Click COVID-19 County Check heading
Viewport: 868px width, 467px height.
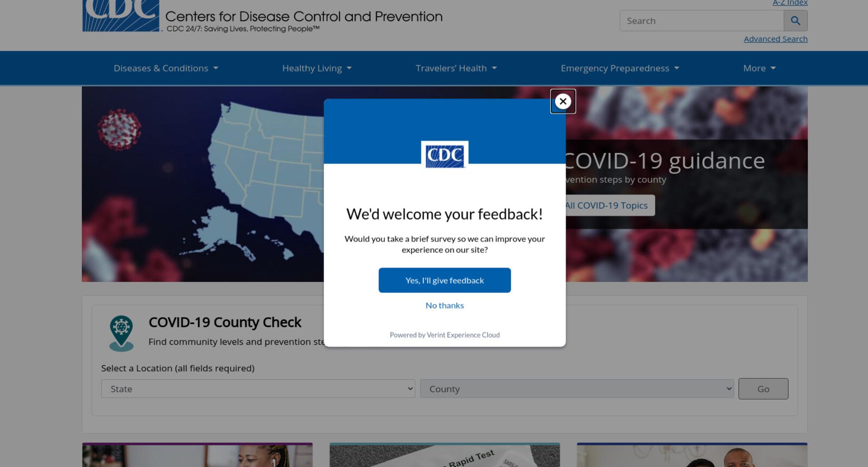pos(225,322)
